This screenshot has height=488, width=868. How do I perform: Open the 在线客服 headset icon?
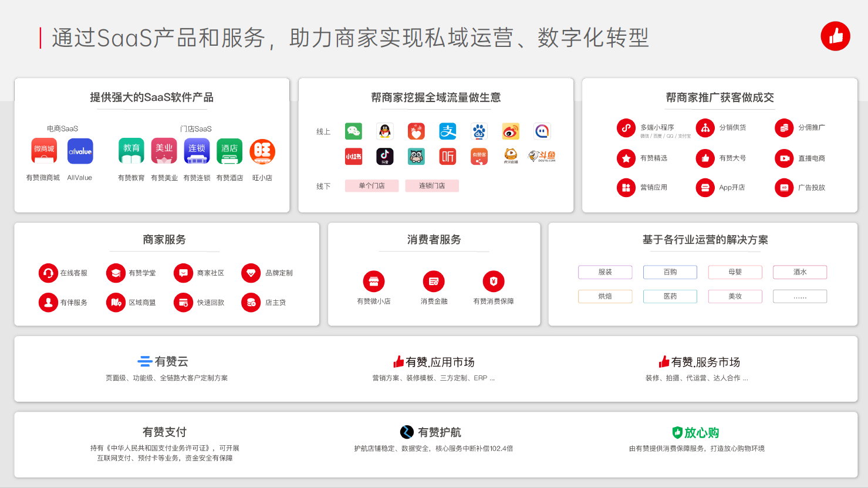coord(48,273)
